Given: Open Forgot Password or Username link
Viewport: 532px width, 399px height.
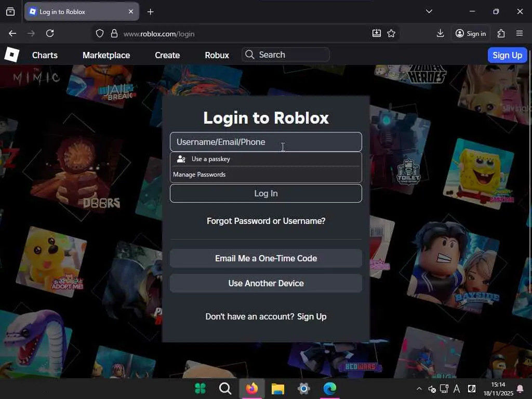Looking at the screenshot, I should (266, 221).
